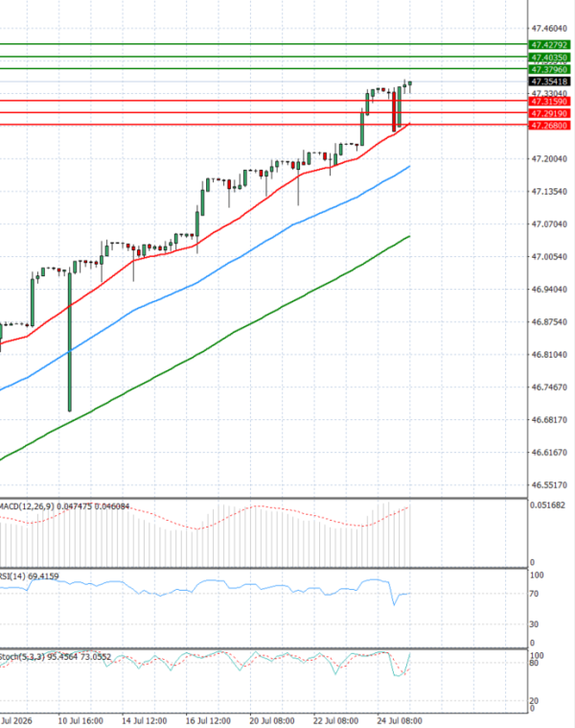This screenshot has width=575, height=728.
Task: Click the latest candle at chart's right edge
Action: click(410, 83)
